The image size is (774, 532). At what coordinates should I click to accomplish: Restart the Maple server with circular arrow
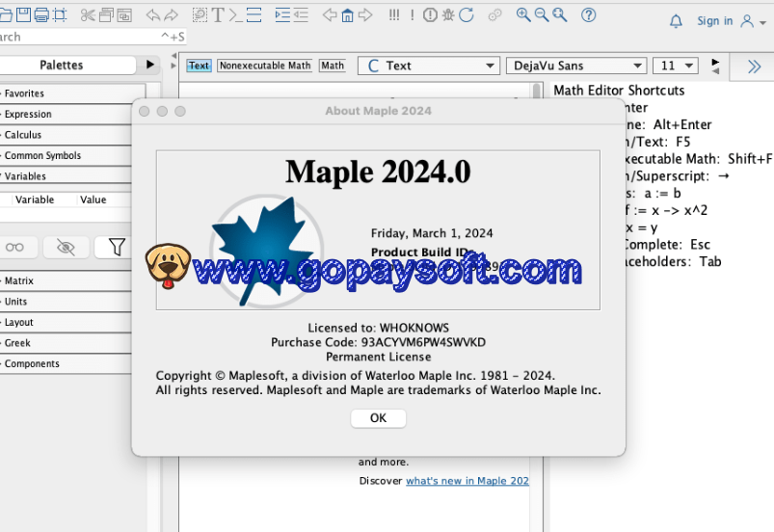click(466, 15)
